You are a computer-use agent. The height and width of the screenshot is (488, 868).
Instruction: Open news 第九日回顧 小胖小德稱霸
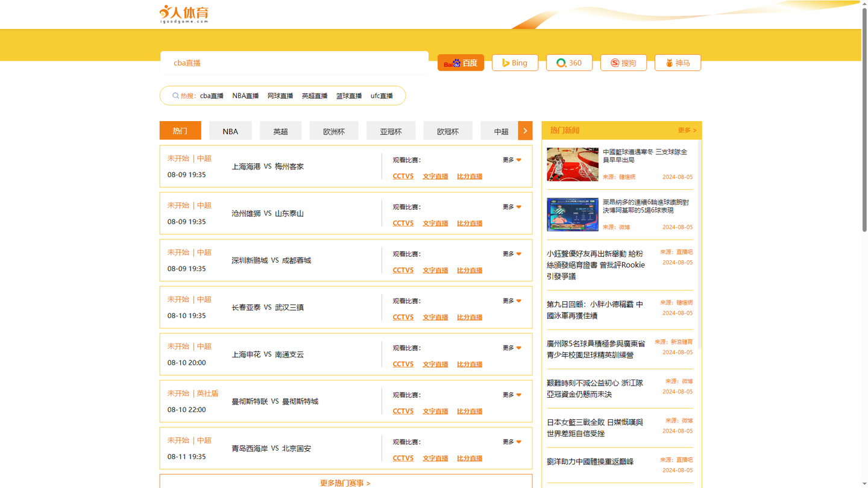(595, 310)
